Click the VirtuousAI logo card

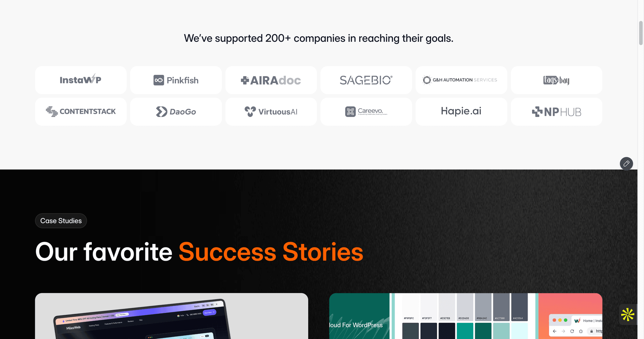tap(271, 112)
